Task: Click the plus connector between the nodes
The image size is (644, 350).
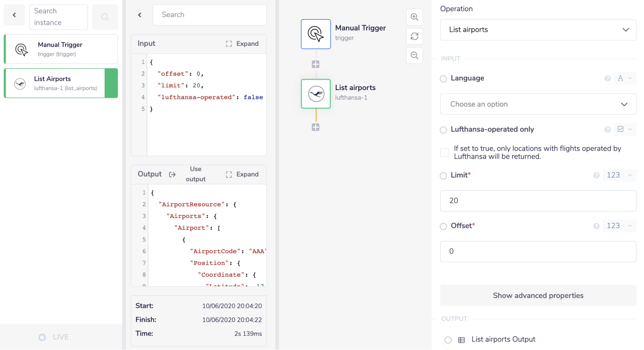Action: (x=316, y=64)
